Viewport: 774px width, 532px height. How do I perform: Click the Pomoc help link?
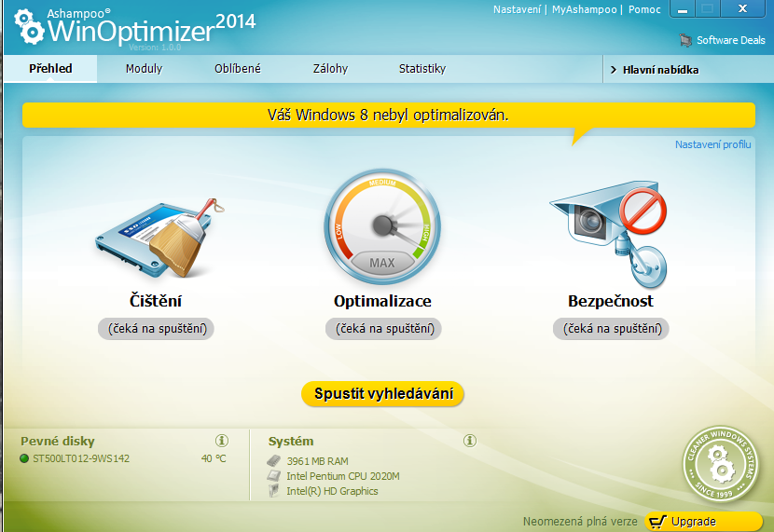[644, 9]
